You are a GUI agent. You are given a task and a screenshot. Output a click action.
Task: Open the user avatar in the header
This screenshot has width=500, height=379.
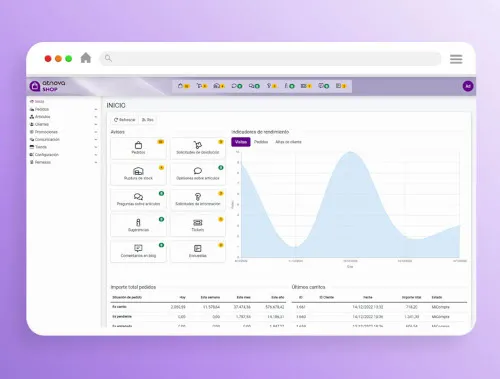pyautogui.click(x=468, y=86)
